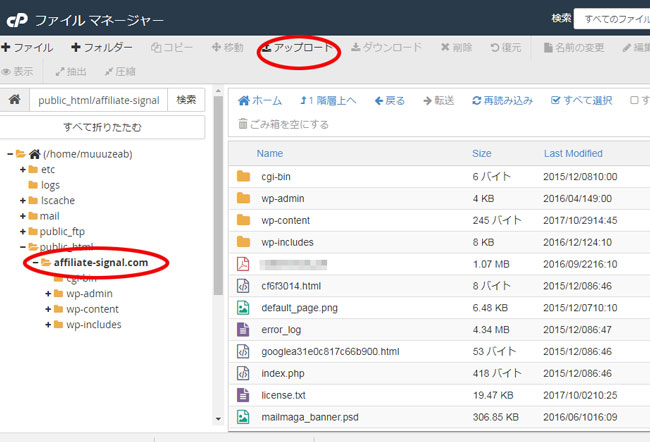Viewport: 650px width, 442px height.
Task: Click tree panel scrollbar down arrow
Action: tap(218, 419)
